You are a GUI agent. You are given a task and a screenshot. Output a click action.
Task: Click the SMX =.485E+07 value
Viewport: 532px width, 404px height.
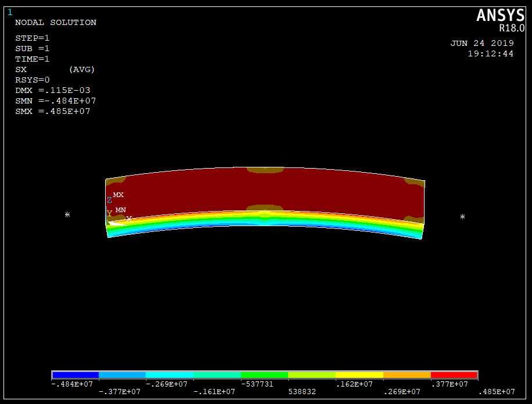(x=53, y=112)
